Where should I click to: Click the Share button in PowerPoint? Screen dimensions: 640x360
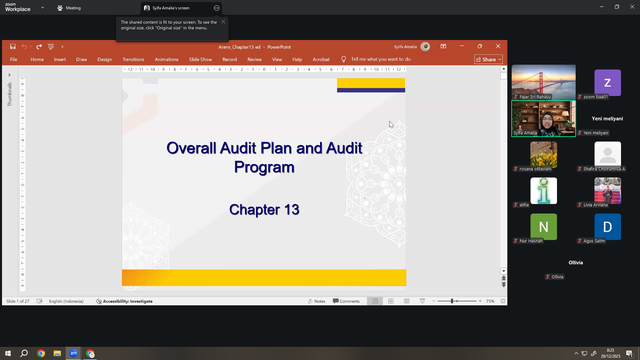point(488,60)
